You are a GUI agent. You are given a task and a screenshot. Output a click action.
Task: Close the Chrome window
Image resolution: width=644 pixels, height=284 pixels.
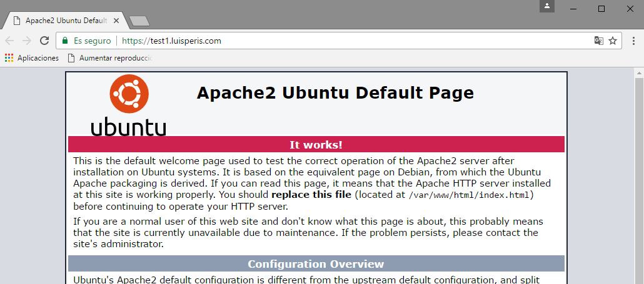click(630, 9)
